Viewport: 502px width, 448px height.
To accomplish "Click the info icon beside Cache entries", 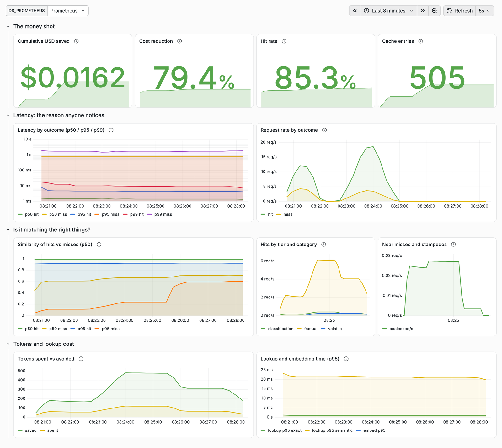I will tap(421, 41).
